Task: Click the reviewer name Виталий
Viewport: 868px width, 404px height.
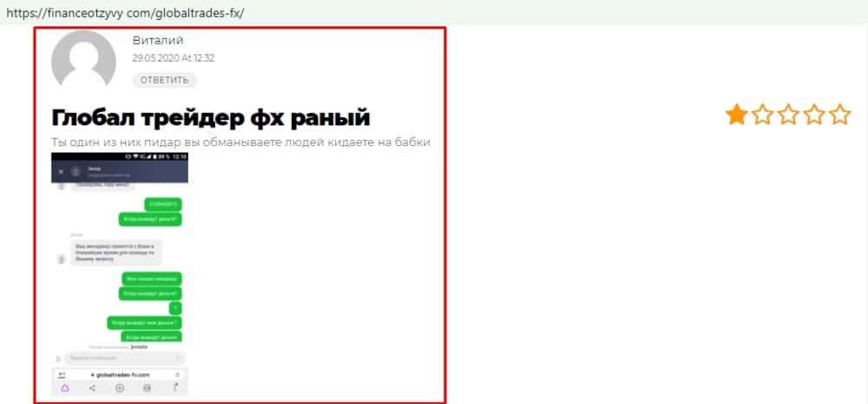Action: [158, 41]
